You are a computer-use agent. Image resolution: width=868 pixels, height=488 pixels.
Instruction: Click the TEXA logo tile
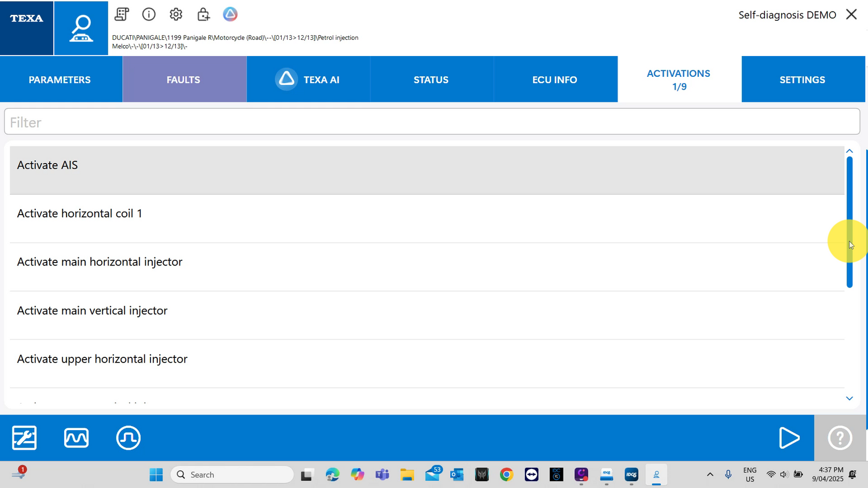click(x=27, y=28)
